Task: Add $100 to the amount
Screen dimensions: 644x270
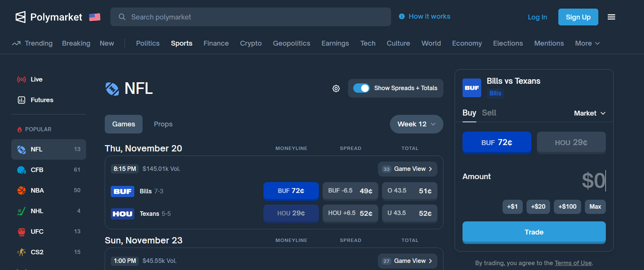Action: (567, 207)
